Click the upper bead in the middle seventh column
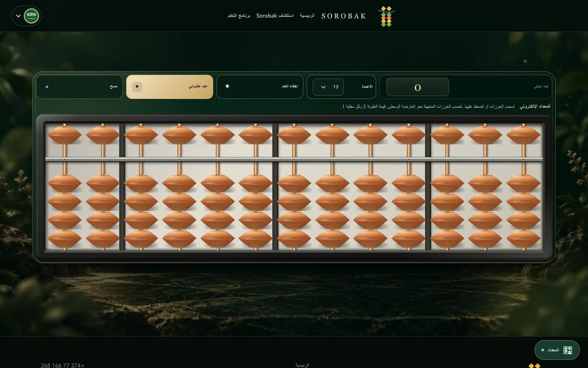 pos(294,135)
